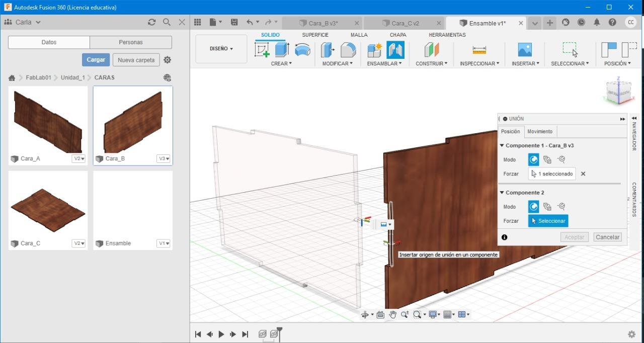The width and height of the screenshot is (644, 343).
Task: Collapse the Componente 2 section
Action: click(x=502, y=193)
